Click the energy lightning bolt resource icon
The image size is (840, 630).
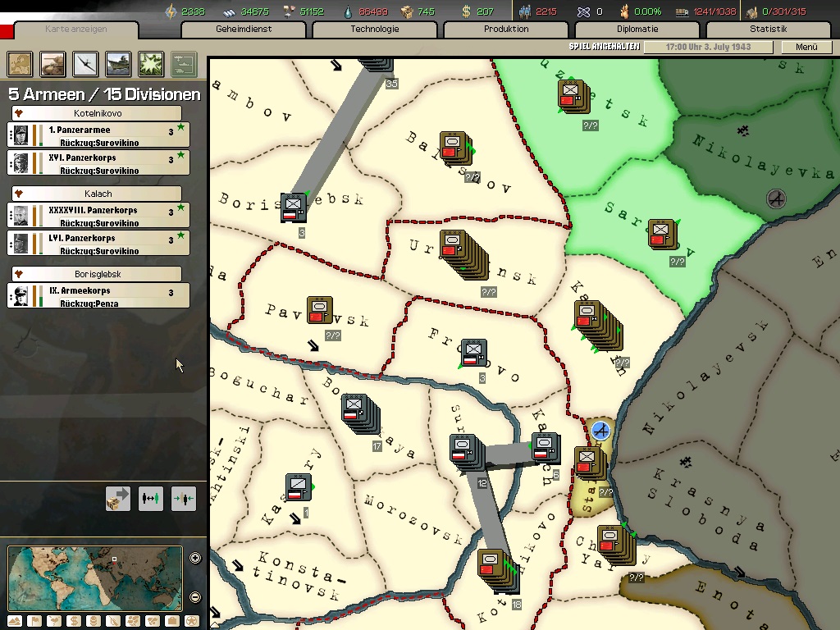[171, 11]
